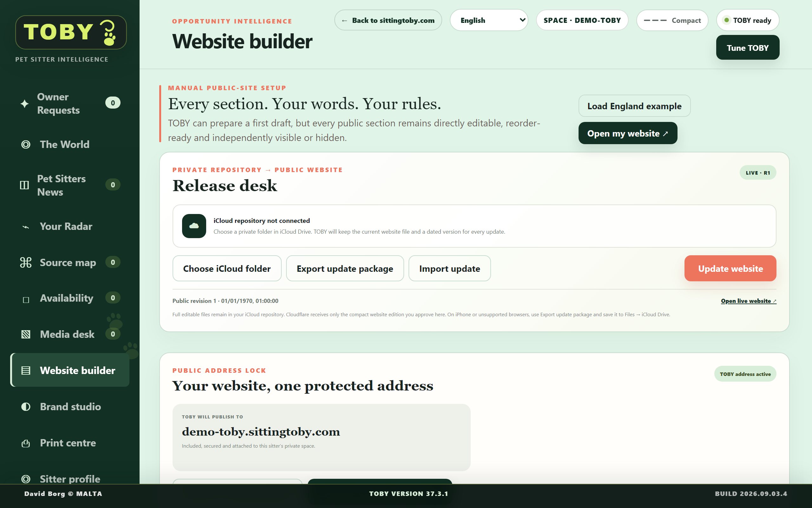The image size is (812, 508).
Task: Click the Import update button
Action: 450,269
